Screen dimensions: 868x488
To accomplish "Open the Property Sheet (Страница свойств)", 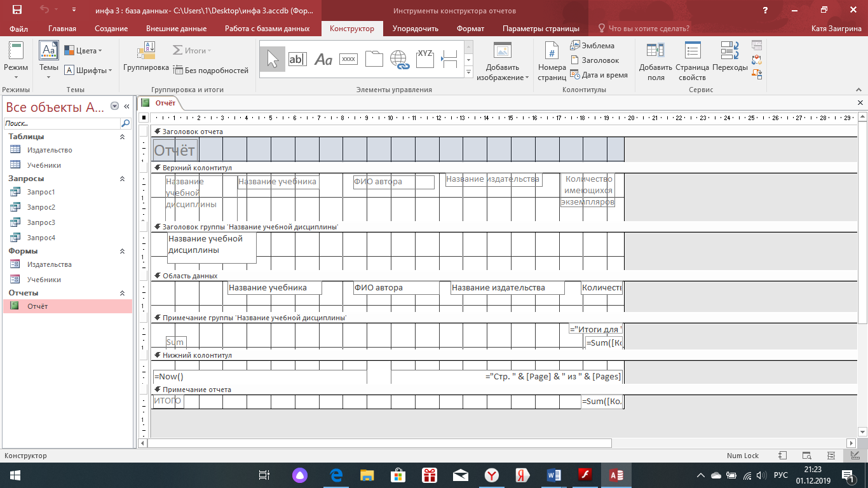I will (692, 61).
